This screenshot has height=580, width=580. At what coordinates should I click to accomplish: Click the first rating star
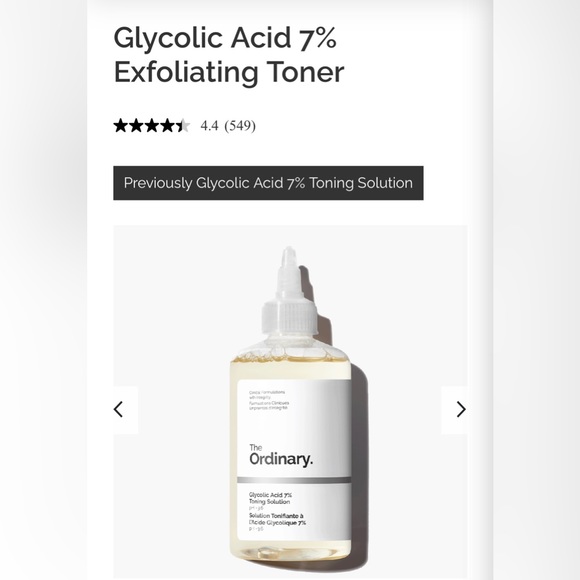[120, 126]
